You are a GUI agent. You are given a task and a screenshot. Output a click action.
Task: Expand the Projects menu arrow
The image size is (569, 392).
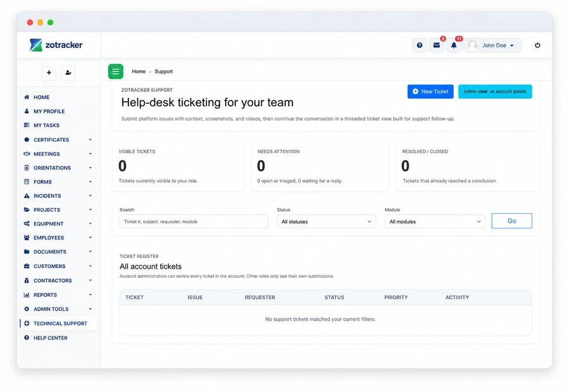pos(90,210)
